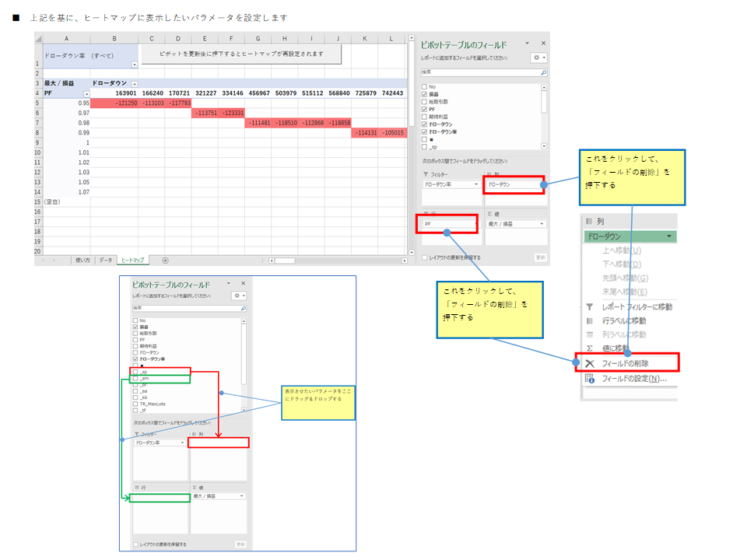
Task: Switch to 使い方 sheet tab
Action: [83, 261]
